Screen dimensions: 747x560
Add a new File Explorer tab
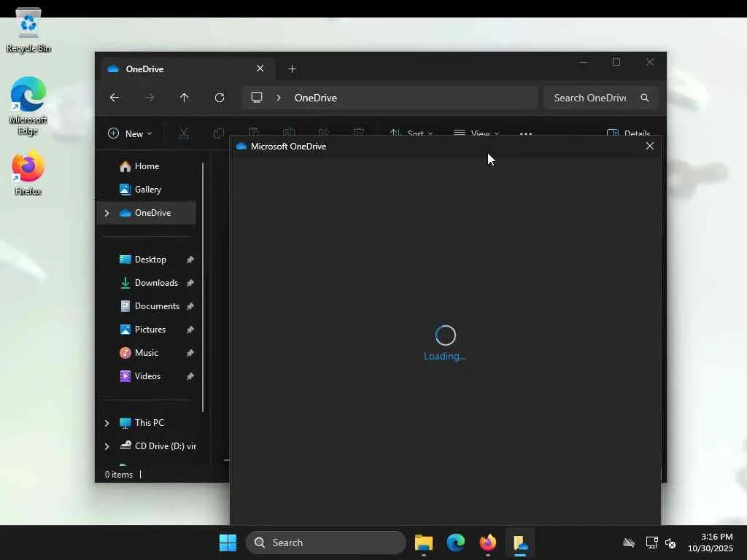292,69
